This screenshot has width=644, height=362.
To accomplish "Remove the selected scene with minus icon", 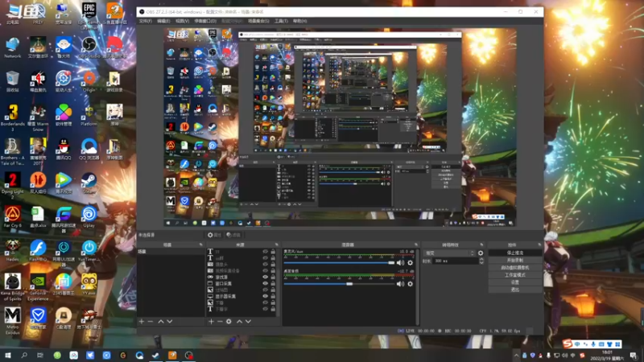I will pyautogui.click(x=151, y=321).
